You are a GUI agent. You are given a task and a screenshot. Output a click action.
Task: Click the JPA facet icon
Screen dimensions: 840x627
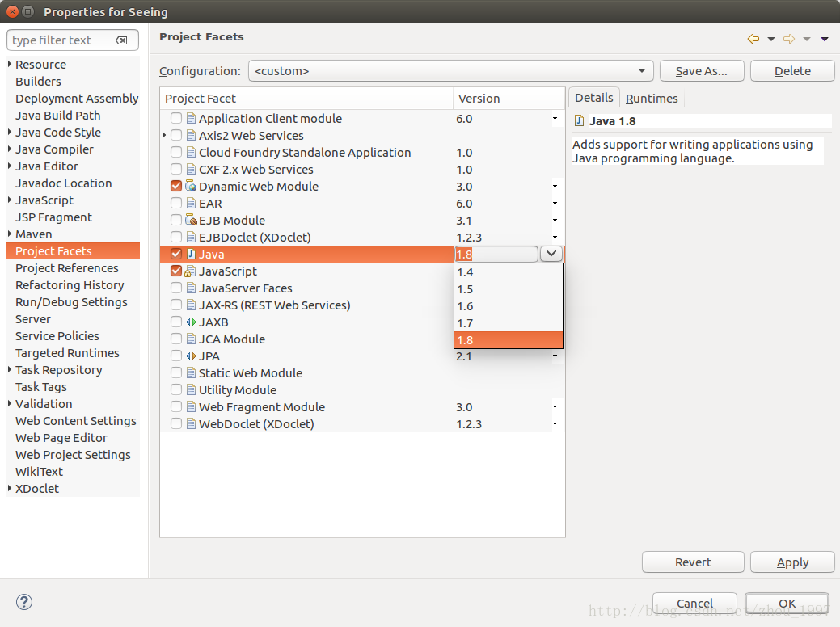pyautogui.click(x=191, y=356)
